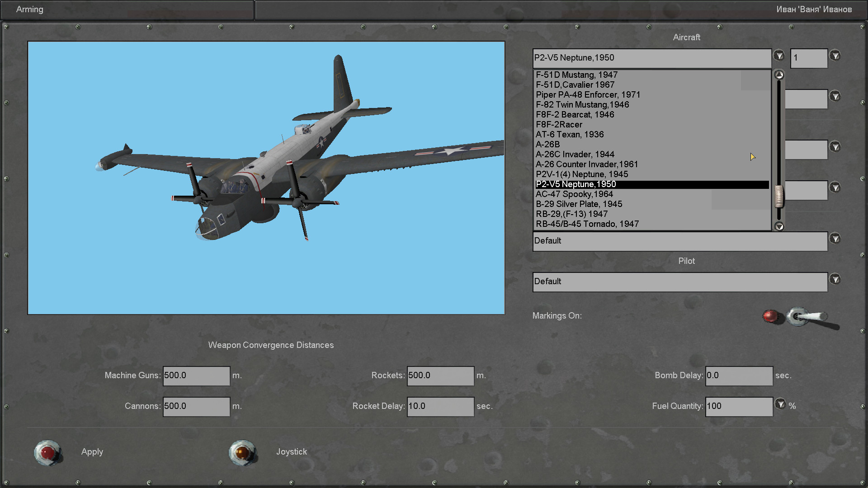Screen dimensions: 868x488
Task: Choose F-82 Twin Mustang, 1946
Action: tap(582, 104)
